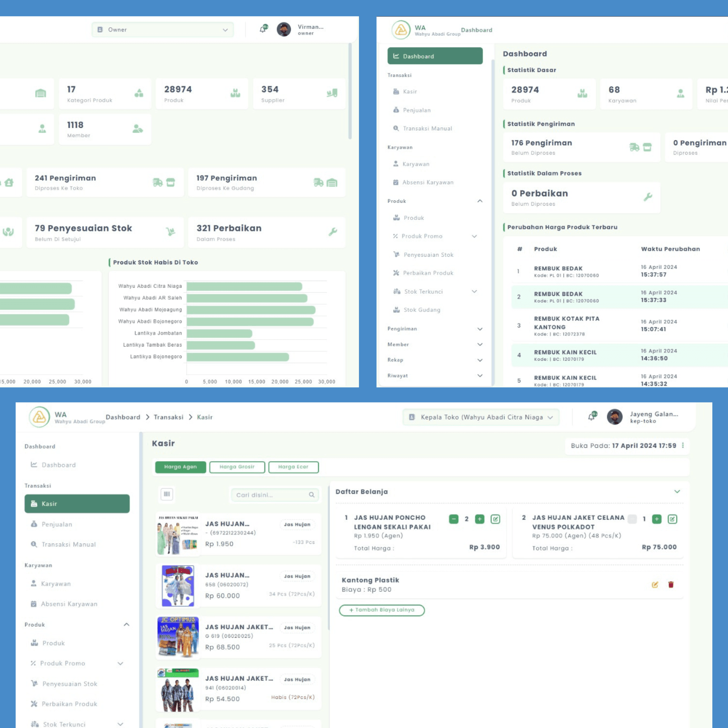Edit the Jas Hujan Jaket Celana Venus item
This screenshot has height=728, width=728.
[x=672, y=519]
